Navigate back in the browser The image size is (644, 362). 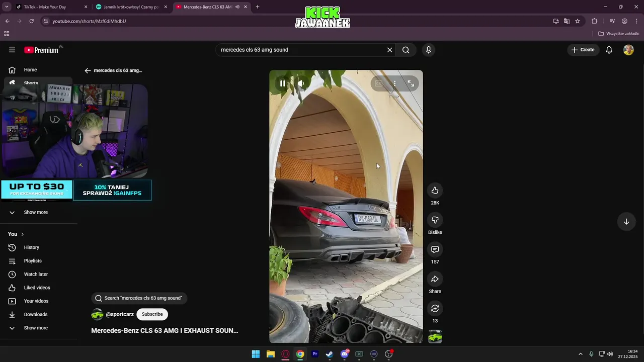pyautogui.click(x=8, y=21)
